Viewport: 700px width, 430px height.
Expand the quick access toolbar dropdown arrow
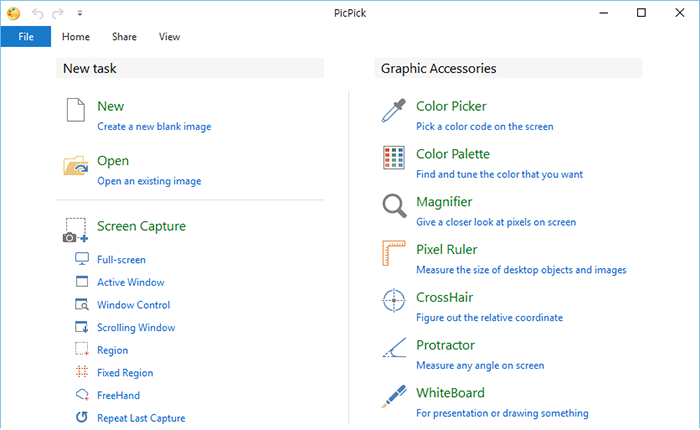tap(80, 13)
